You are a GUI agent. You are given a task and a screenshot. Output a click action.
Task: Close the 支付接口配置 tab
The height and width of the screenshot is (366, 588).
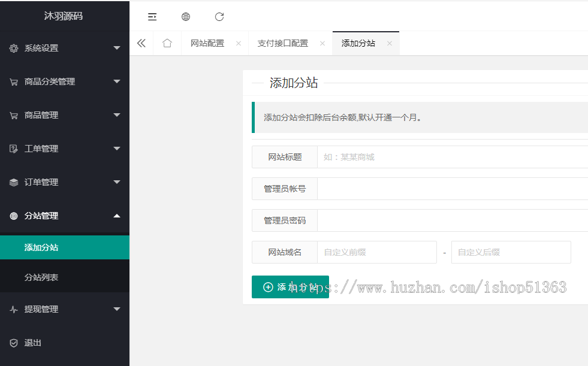point(322,44)
